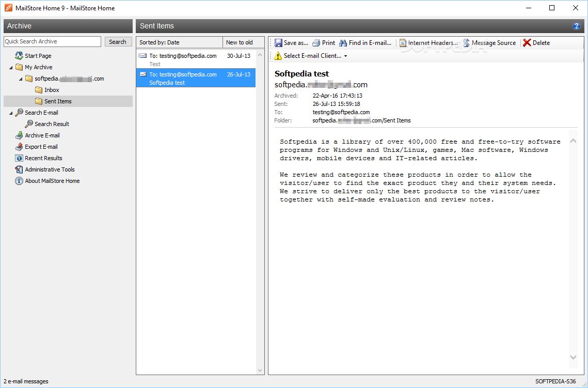This screenshot has width=588, height=388.
Task: Click the red Delete X icon
Action: (x=527, y=43)
